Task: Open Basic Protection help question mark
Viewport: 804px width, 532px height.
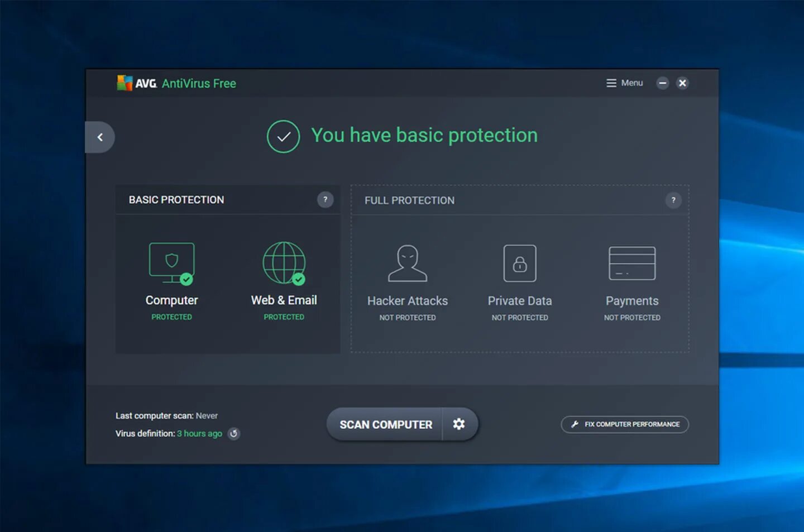Action: pyautogui.click(x=326, y=200)
